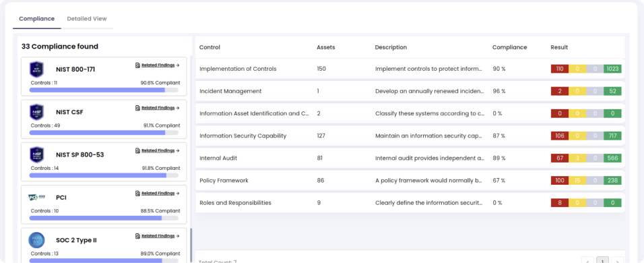Click the NIST CSF card title

tap(69, 112)
